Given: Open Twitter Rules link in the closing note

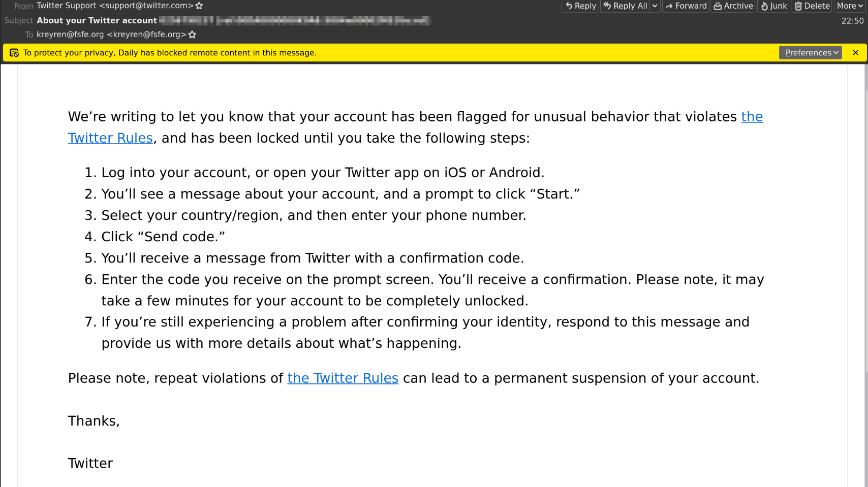Looking at the screenshot, I should (x=343, y=378).
